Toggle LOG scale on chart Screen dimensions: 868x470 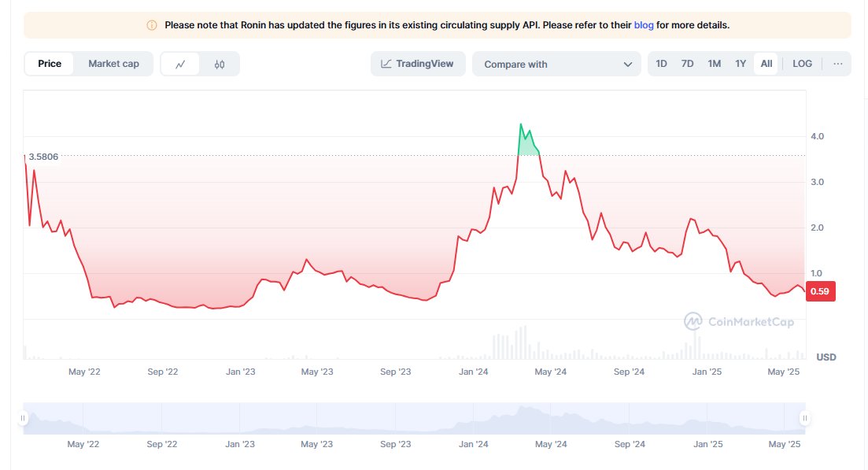click(x=802, y=64)
